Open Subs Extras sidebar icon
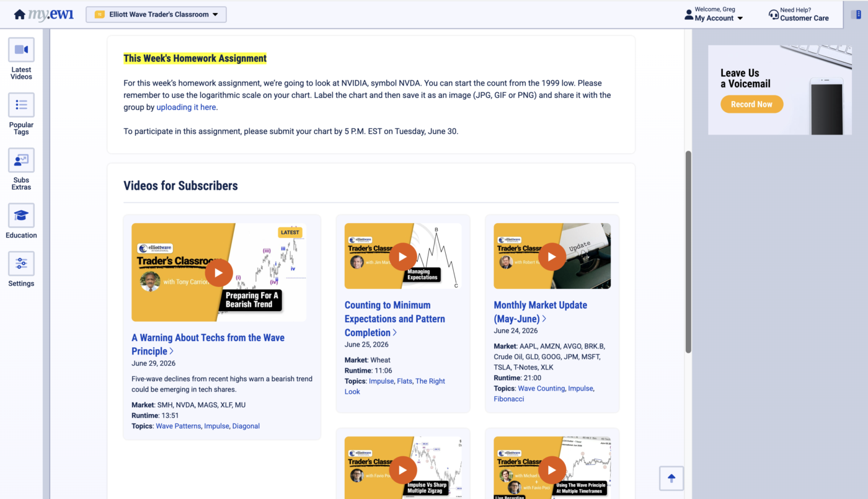Viewport: 868px width, 499px height. (x=21, y=160)
